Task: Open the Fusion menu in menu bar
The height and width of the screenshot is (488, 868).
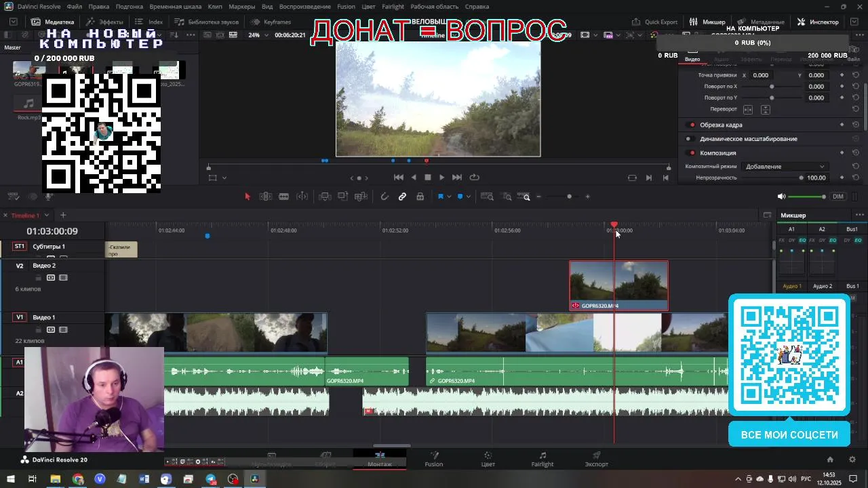Action: coord(346,7)
